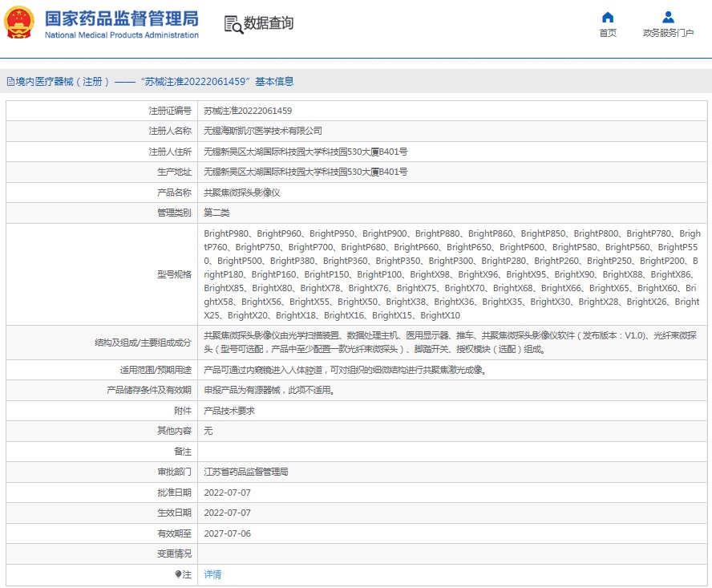Viewport: 712px width, 588px height.
Task: Click the document icon before 境内医疗器械
Action: point(10,81)
